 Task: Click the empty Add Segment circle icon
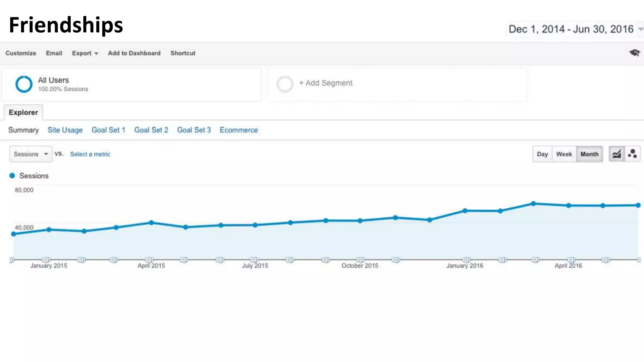tap(285, 84)
